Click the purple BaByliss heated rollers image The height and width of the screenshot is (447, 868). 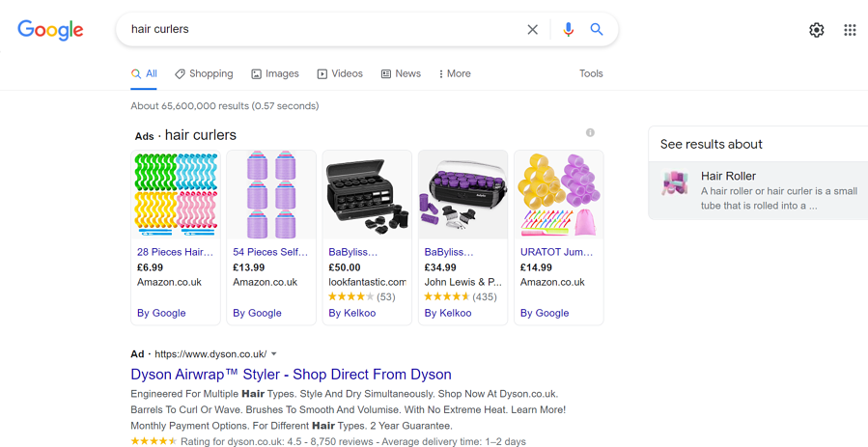pos(462,195)
